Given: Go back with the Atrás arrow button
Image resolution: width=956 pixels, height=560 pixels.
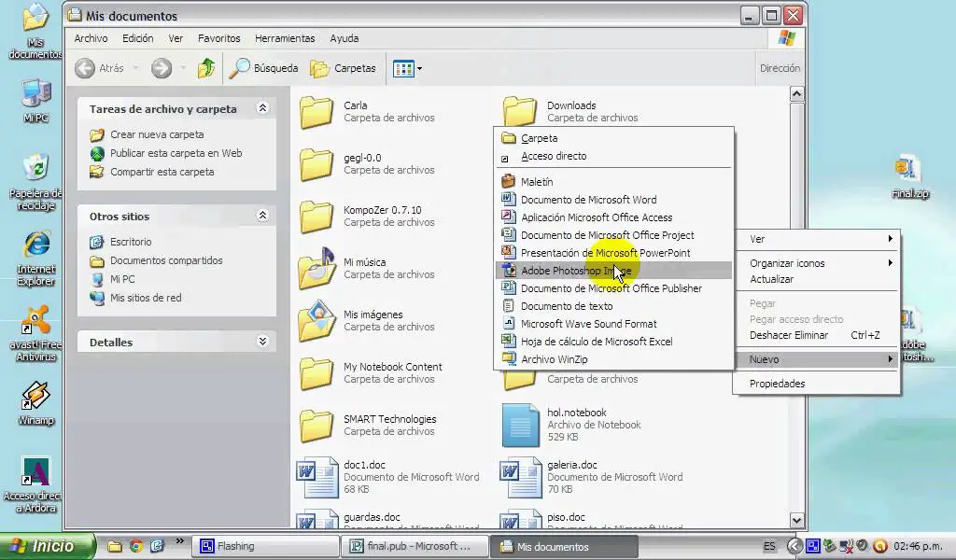Looking at the screenshot, I should [x=85, y=68].
